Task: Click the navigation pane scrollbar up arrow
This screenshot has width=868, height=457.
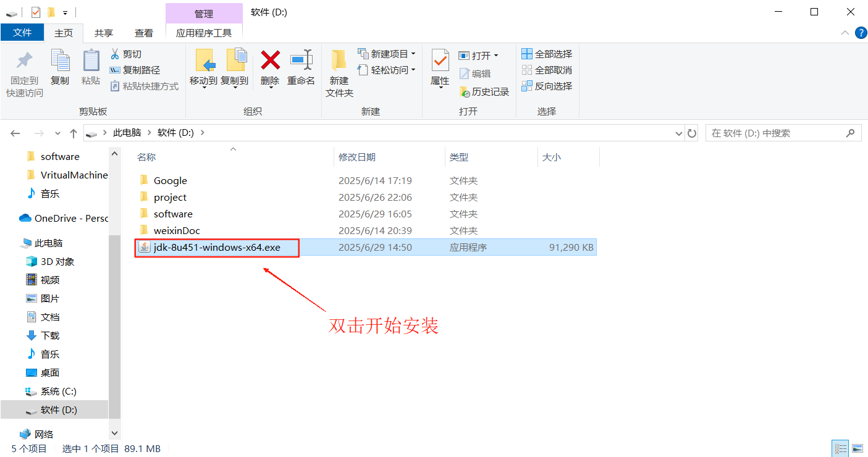Action: 114,153
